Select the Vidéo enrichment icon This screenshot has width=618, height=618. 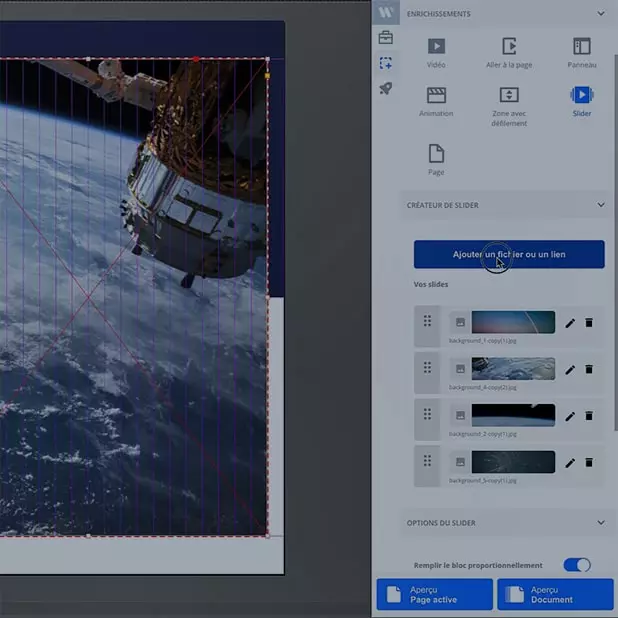pos(436,46)
